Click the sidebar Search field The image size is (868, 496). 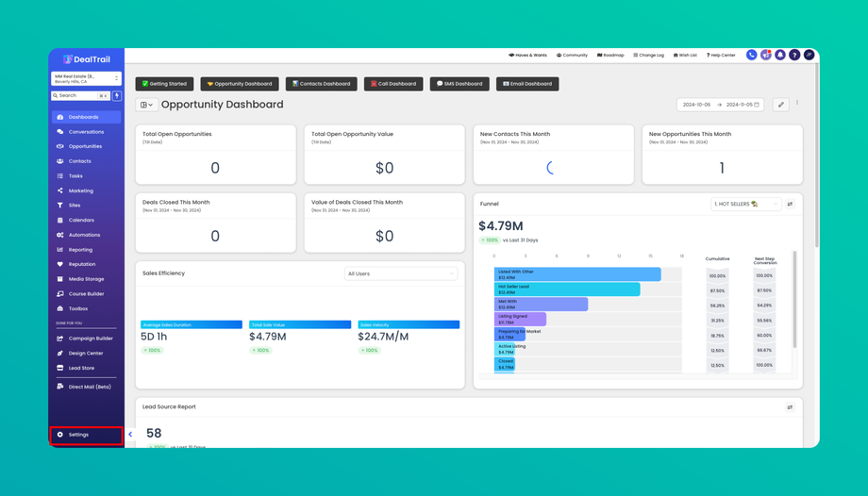81,96
